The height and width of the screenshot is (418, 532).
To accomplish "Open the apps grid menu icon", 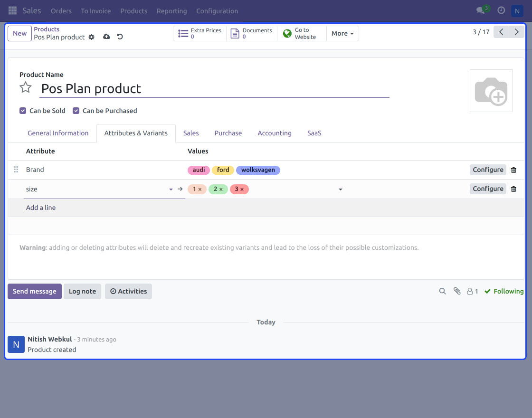I will click(12, 11).
